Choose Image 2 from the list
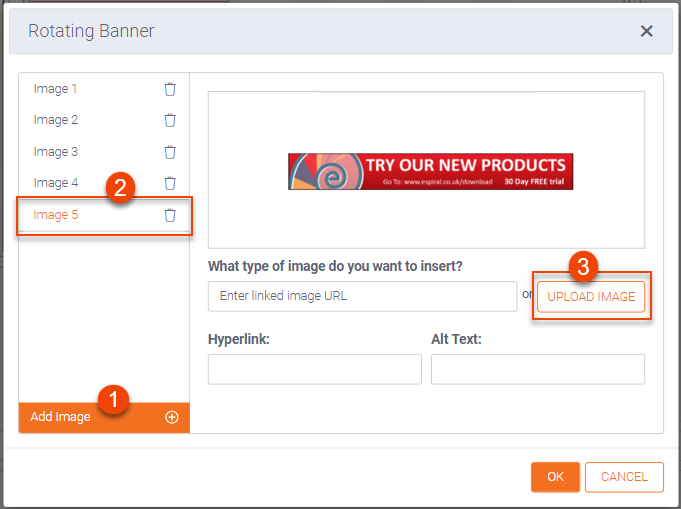Viewport: 681px width, 509px height. [56, 120]
